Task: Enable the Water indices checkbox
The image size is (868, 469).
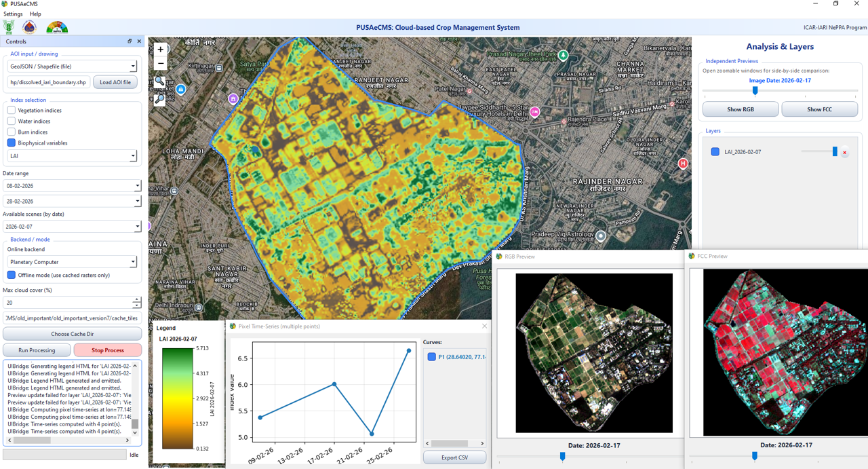Action: [12, 121]
